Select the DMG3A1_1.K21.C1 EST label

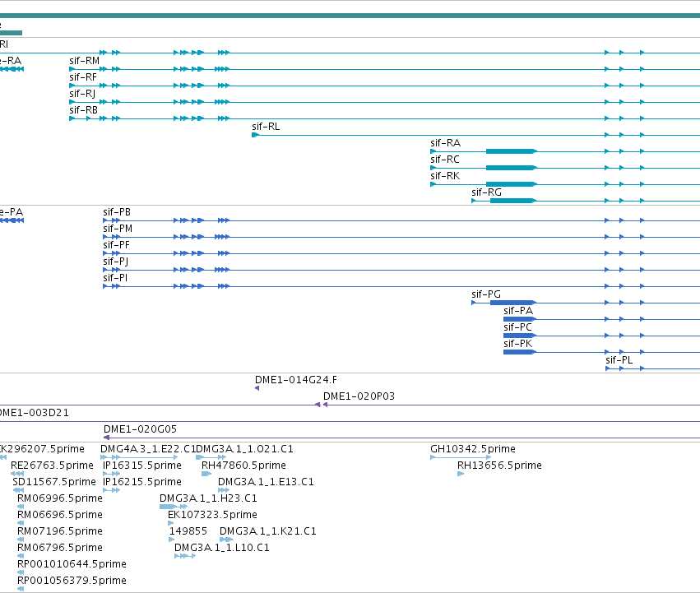(x=268, y=531)
